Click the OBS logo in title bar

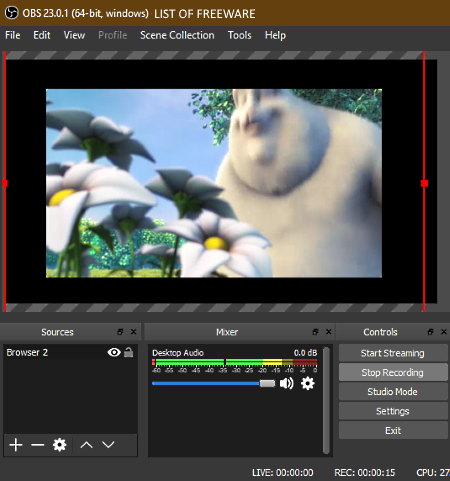[11, 13]
